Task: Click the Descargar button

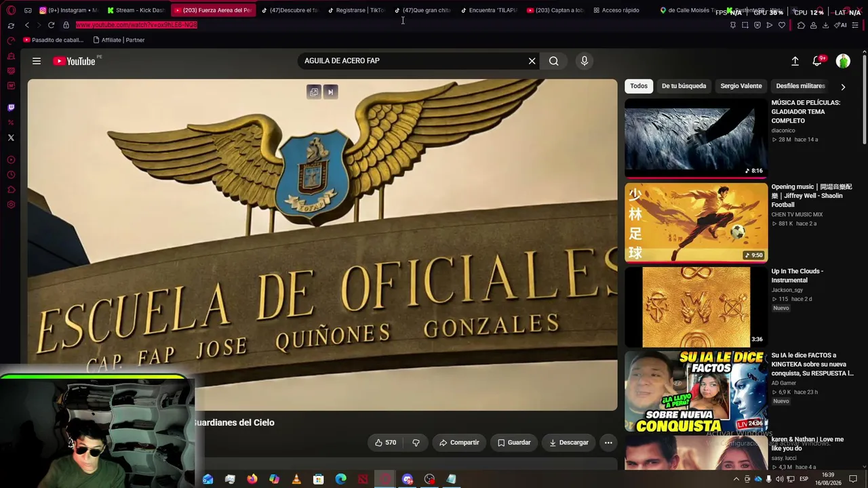Action: 569,443
